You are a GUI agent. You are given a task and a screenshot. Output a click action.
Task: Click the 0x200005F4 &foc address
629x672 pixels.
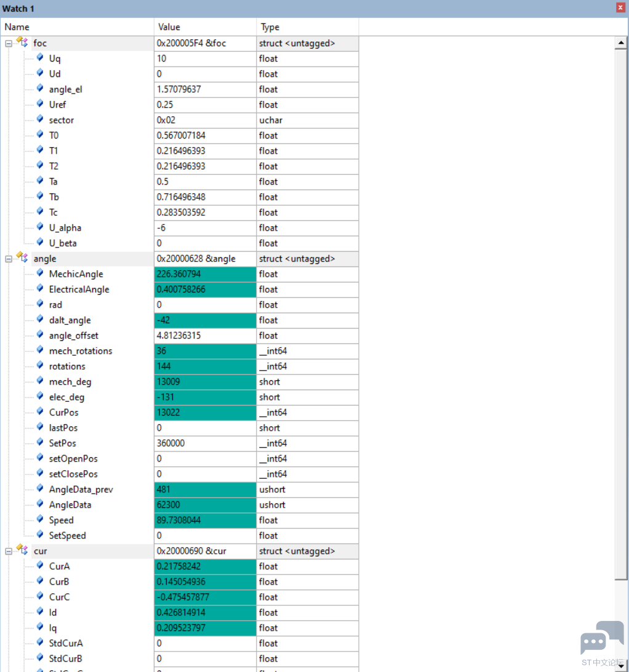(191, 43)
